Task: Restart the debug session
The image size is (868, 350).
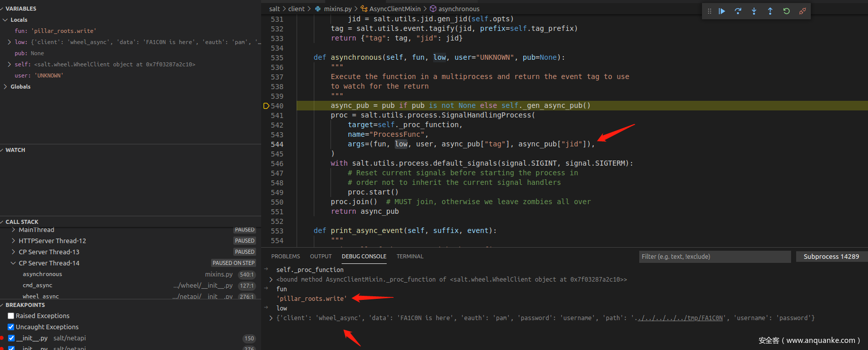Action: [x=787, y=11]
